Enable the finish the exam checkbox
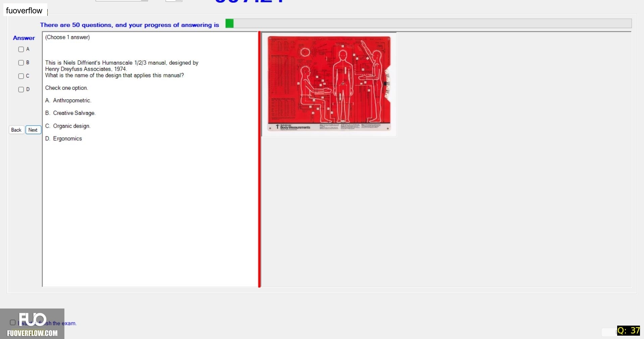Screen dimensions: 644x339 coord(13,323)
